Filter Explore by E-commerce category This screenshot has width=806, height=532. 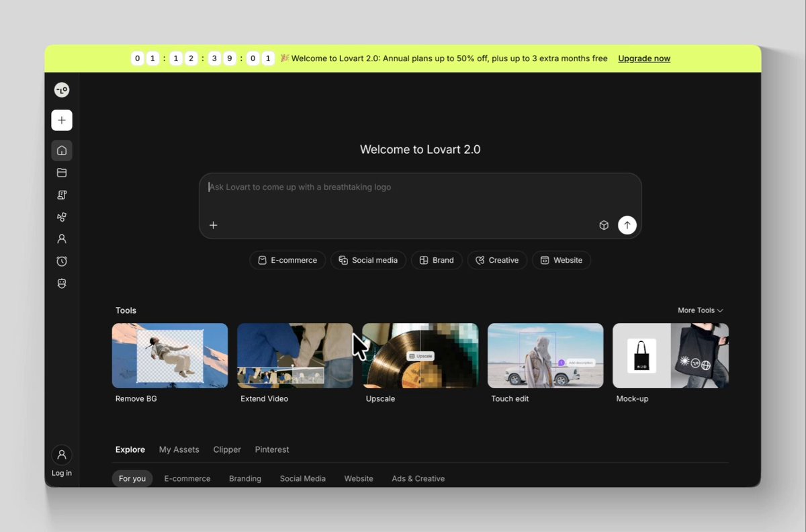(x=187, y=478)
